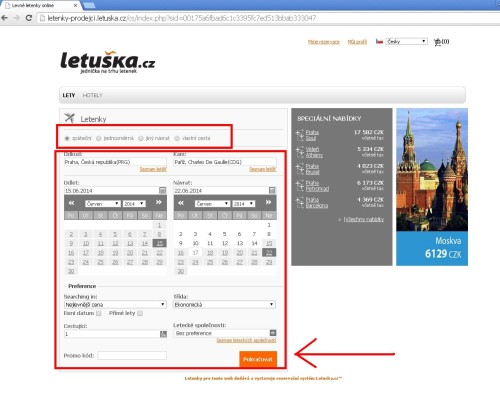
Task: Click the browser reload button
Action: point(29,18)
